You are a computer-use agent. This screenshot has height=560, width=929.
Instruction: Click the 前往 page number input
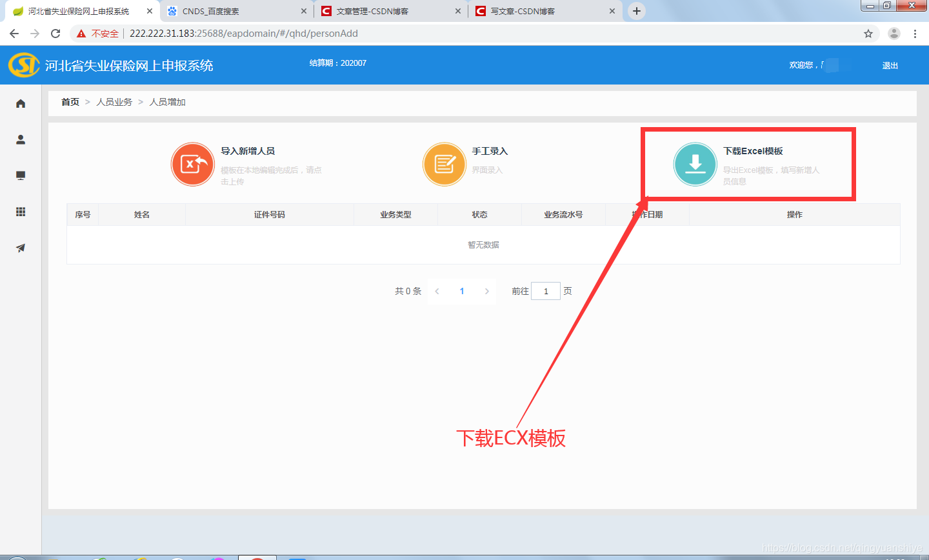pyautogui.click(x=546, y=291)
